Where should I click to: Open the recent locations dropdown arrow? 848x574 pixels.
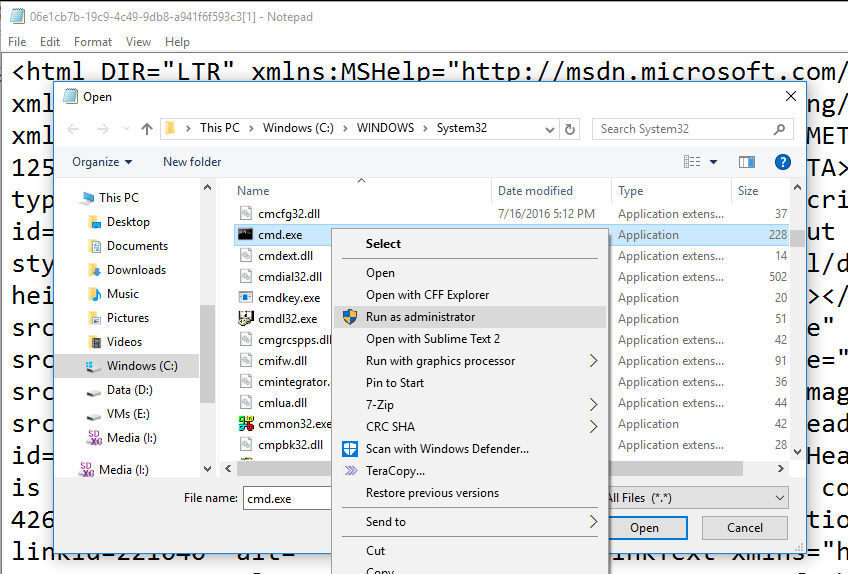click(x=126, y=129)
